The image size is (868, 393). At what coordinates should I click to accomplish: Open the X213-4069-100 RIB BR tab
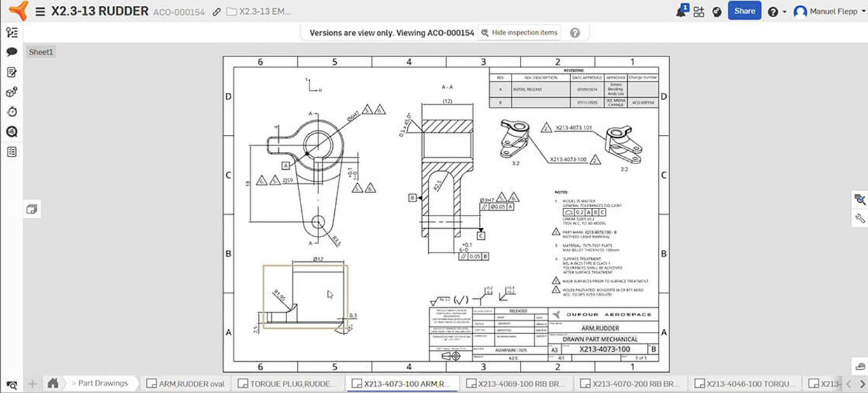516,383
